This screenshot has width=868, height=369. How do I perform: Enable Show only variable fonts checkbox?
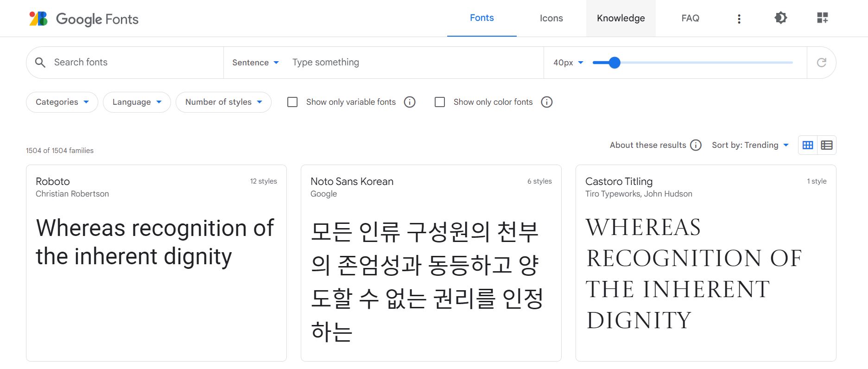pos(292,102)
